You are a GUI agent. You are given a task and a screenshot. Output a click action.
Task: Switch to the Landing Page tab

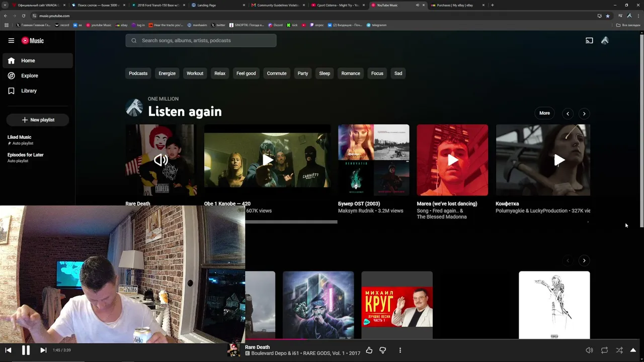pos(218,5)
